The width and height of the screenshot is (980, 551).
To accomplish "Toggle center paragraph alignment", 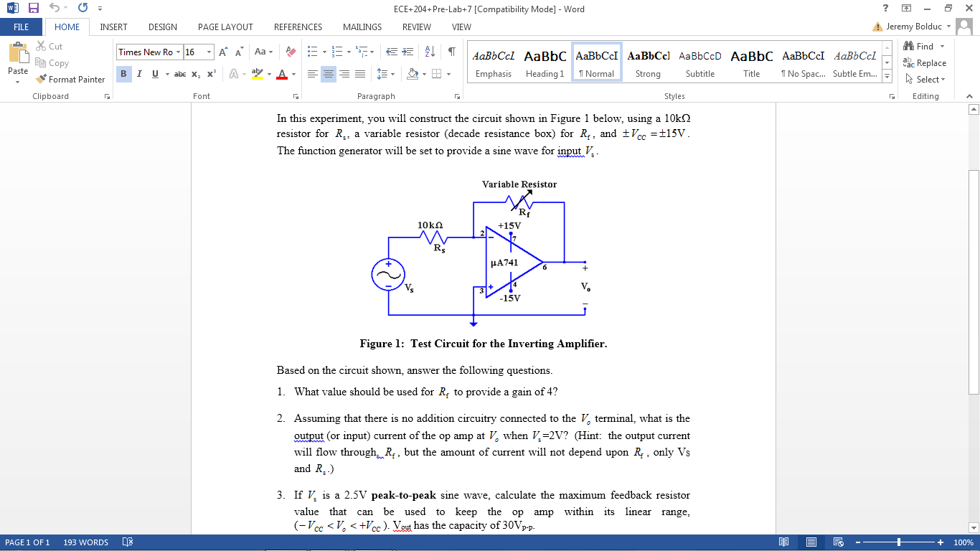I will pyautogui.click(x=328, y=74).
